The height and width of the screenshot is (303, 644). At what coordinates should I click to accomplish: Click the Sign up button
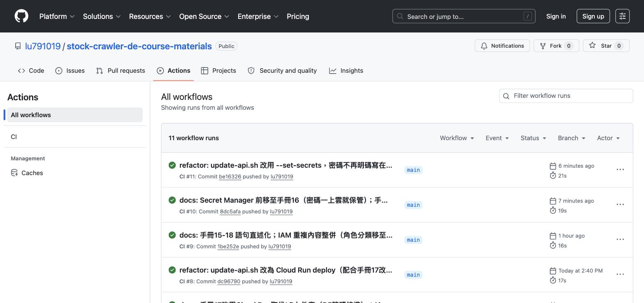593,16
